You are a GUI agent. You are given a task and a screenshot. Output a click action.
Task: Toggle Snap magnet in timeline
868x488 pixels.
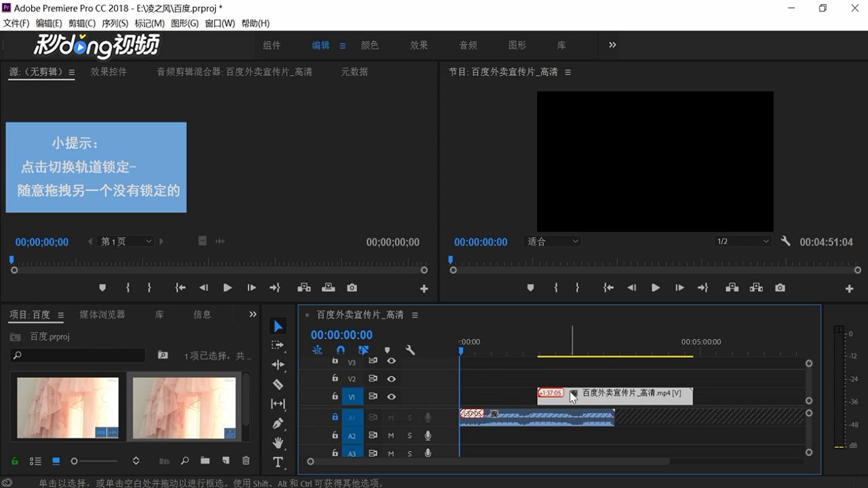click(340, 350)
